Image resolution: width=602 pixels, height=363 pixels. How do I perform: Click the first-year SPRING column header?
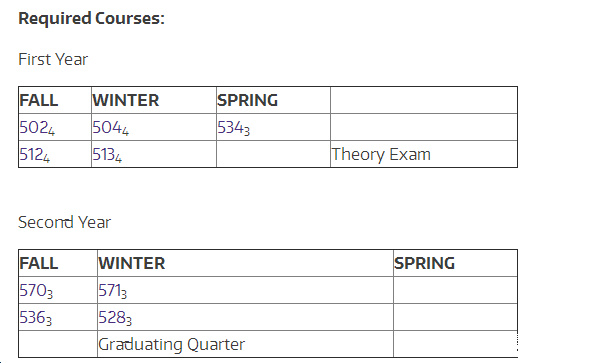(x=248, y=100)
